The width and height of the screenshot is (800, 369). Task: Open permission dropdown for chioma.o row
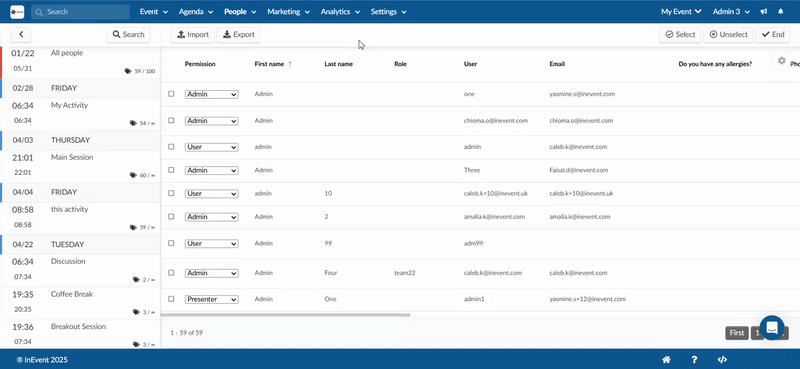pyautogui.click(x=211, y=121)
